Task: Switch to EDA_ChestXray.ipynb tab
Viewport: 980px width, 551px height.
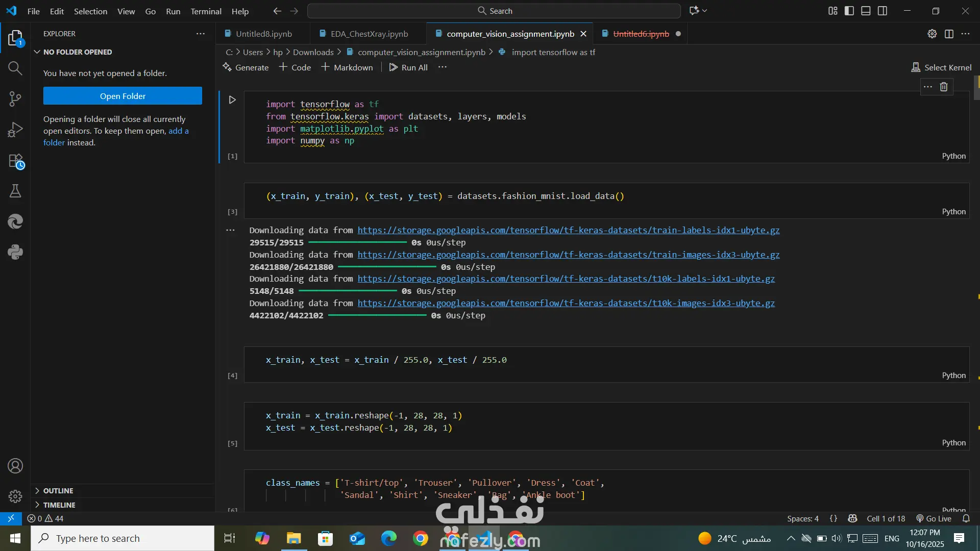Action: tap(369, 34)
